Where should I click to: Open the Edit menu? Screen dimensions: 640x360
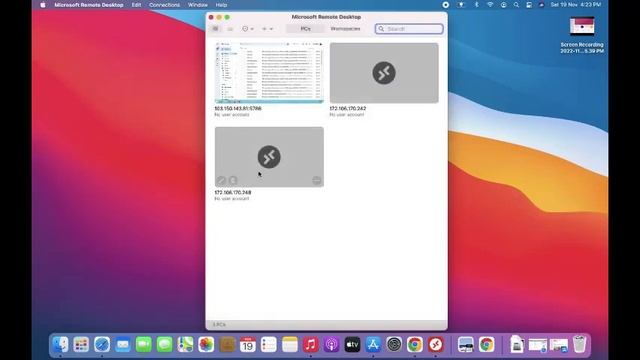136,5
